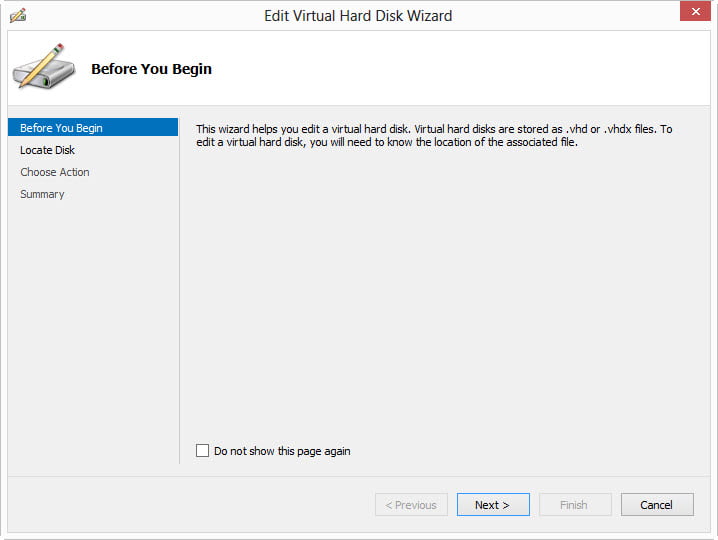The width and height of the screenshot is (718, 540).
Task: Click the pencil icon in the title bar
Action: pyautogui.click(x=18, y=15)
